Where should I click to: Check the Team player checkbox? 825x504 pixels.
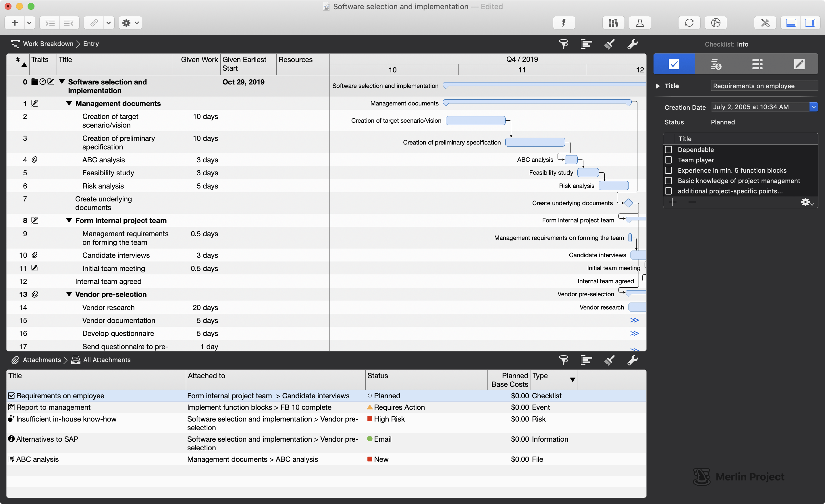(668, 160)
